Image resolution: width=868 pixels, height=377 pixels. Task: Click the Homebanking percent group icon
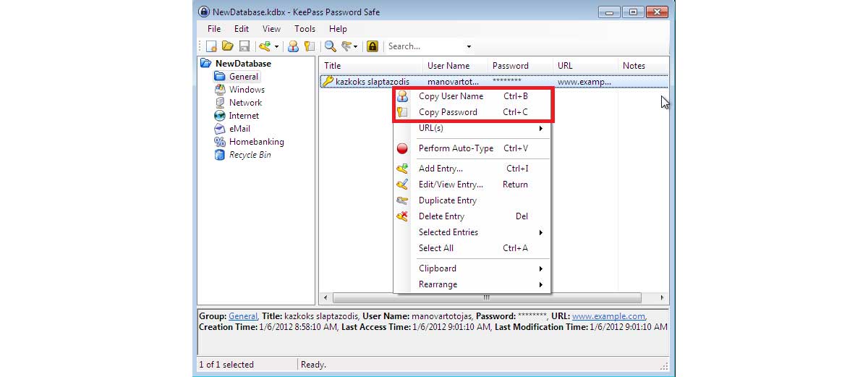[220, 142]
